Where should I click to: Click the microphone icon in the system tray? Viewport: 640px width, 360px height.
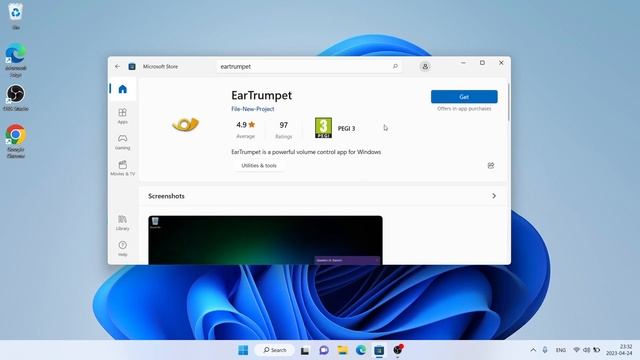tap(545, 350)
